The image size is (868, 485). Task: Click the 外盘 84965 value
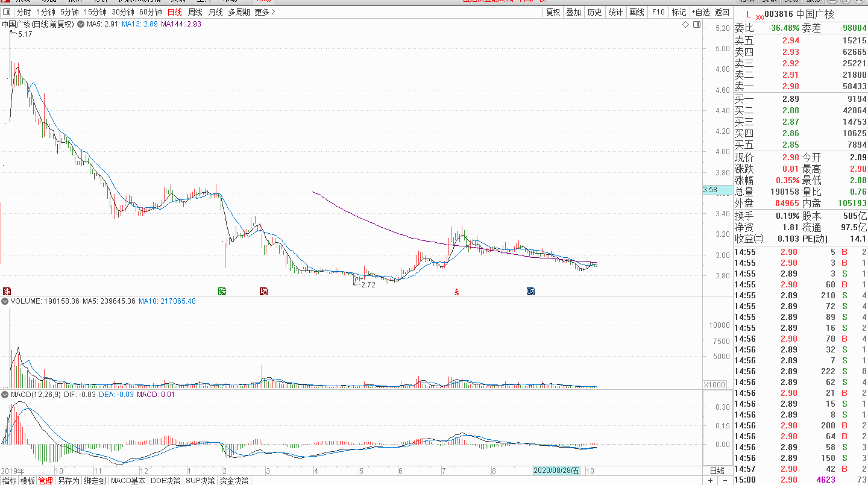[787, 204]
